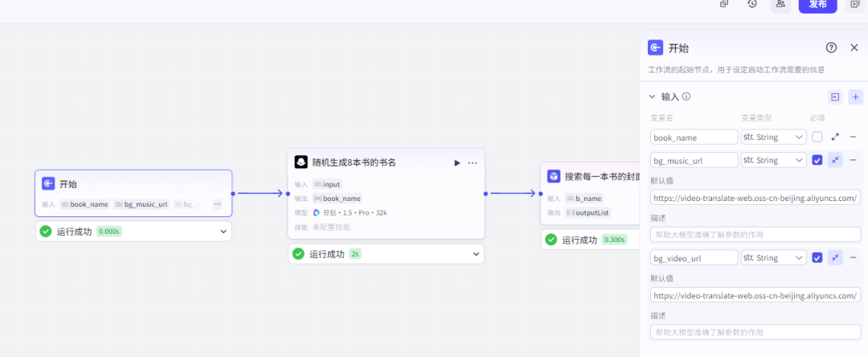868x357 pixels.
Task: Click the info icon beside 输入
Action: [x=686, y=96]
